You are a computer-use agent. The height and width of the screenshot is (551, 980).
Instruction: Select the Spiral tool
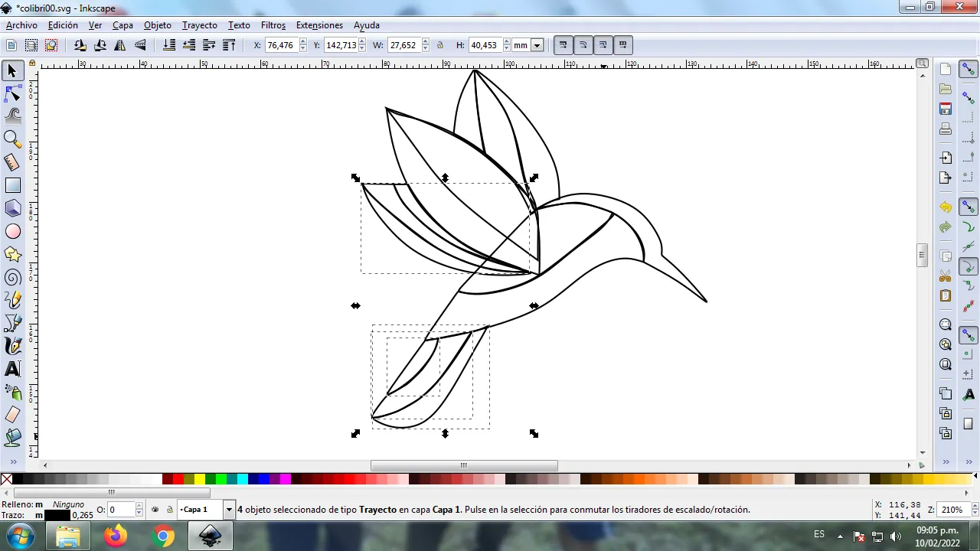coord(12,278)
